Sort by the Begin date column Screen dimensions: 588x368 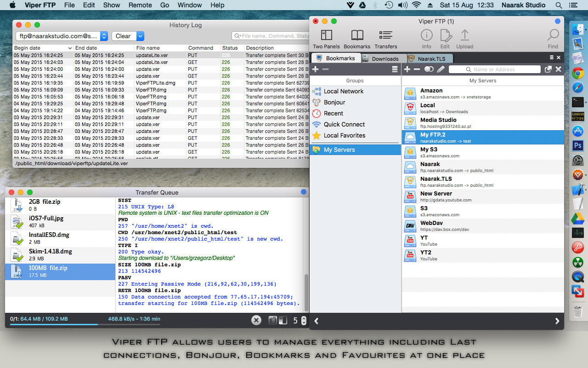pos(43,48)
